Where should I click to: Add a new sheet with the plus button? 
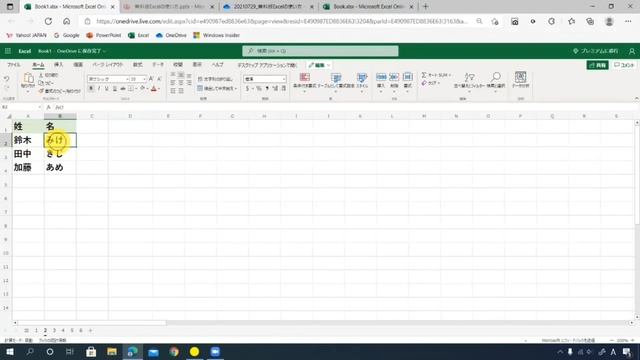pos(90,330)
